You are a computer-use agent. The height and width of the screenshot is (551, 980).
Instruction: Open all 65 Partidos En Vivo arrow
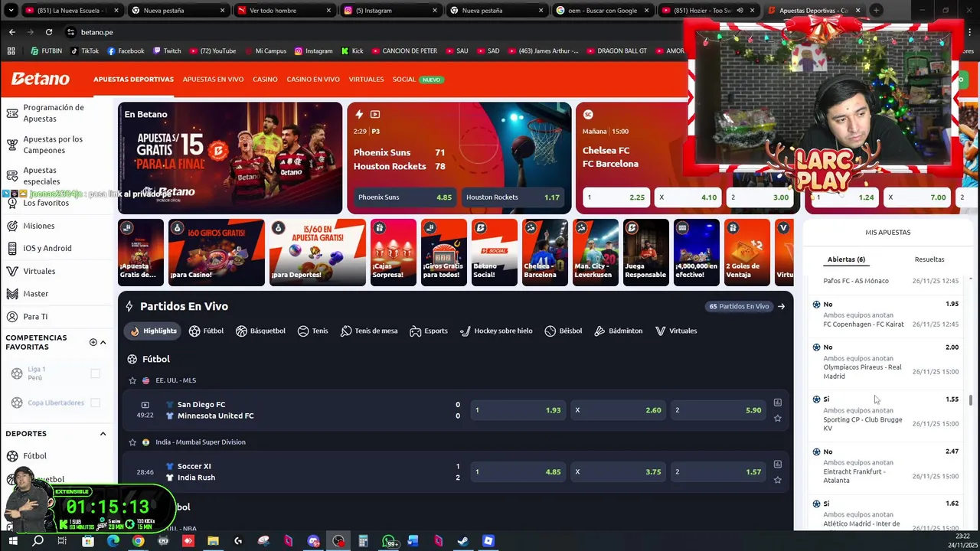pos(781,306)
